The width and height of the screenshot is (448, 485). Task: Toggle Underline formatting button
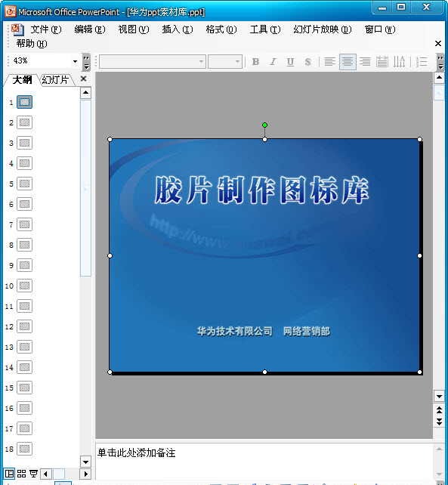click(x=290, y=61)
